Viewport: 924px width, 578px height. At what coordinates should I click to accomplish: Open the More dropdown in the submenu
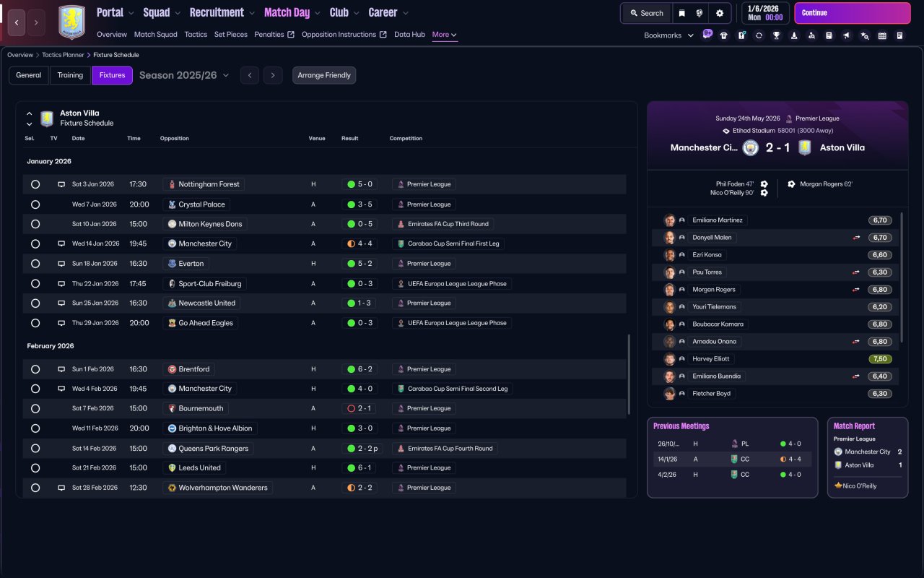pos(444,35)
